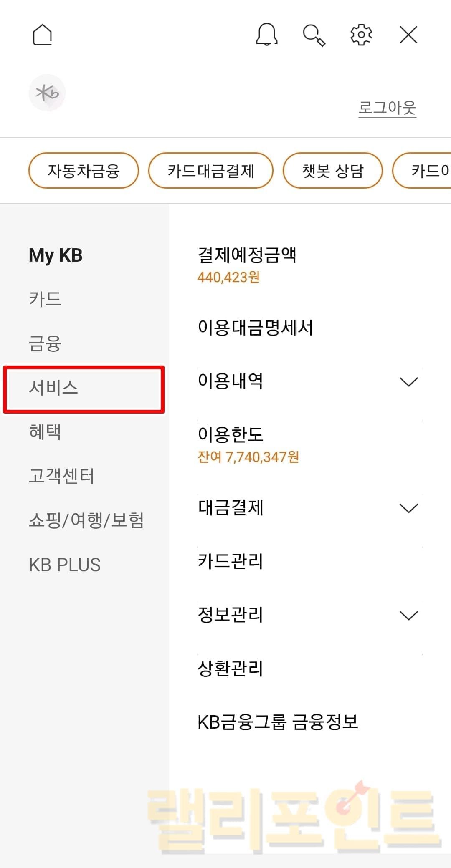Tap the KB profile avatar
This screenshot has width=451, height=868.
[47, 93]
